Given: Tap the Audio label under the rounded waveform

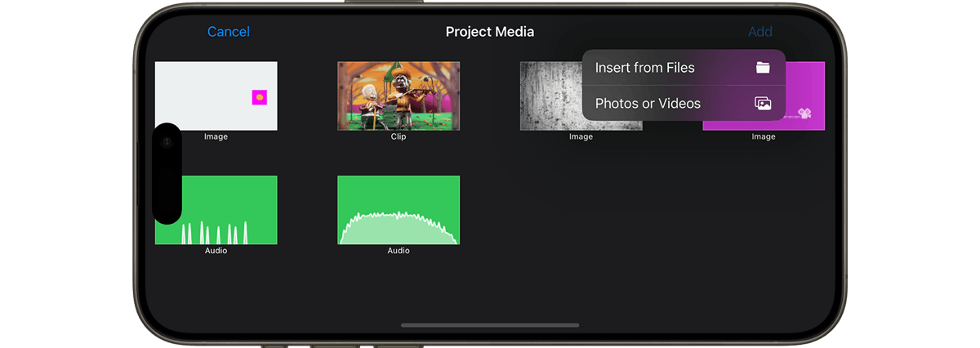Looking at the screenshot, I should tap(399, 251).
